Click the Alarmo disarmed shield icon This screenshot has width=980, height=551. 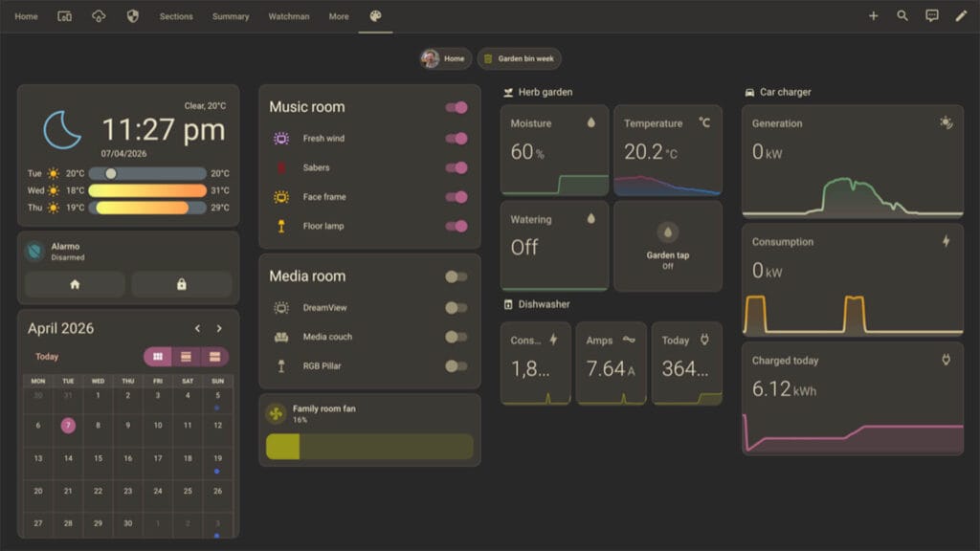click(x=35, y=252)
